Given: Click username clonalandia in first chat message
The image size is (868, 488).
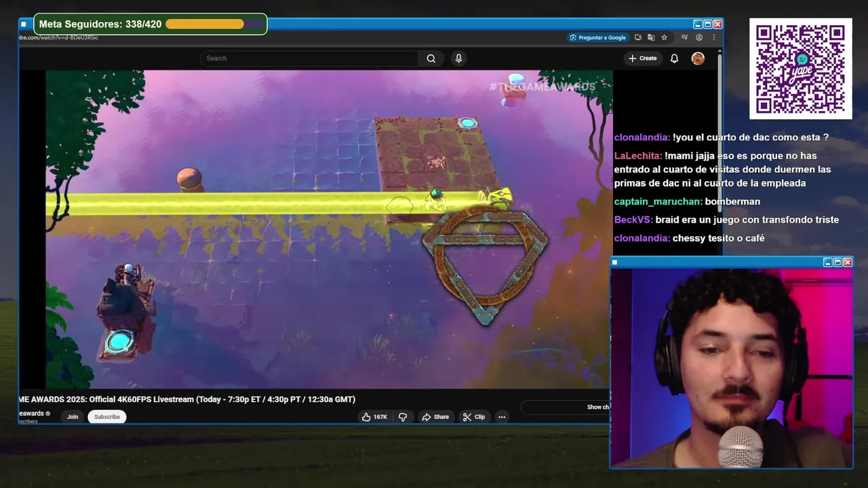Looking at the screenshot, I should tap(642, 138).
